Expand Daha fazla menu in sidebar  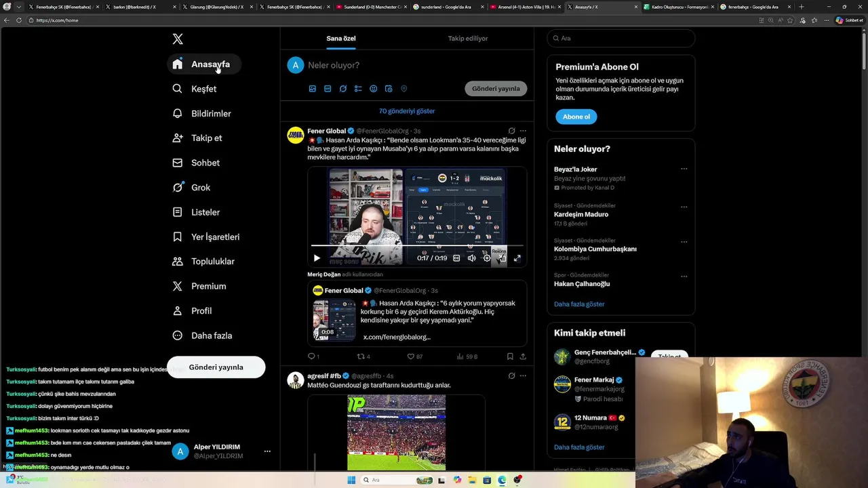[202, 335]
